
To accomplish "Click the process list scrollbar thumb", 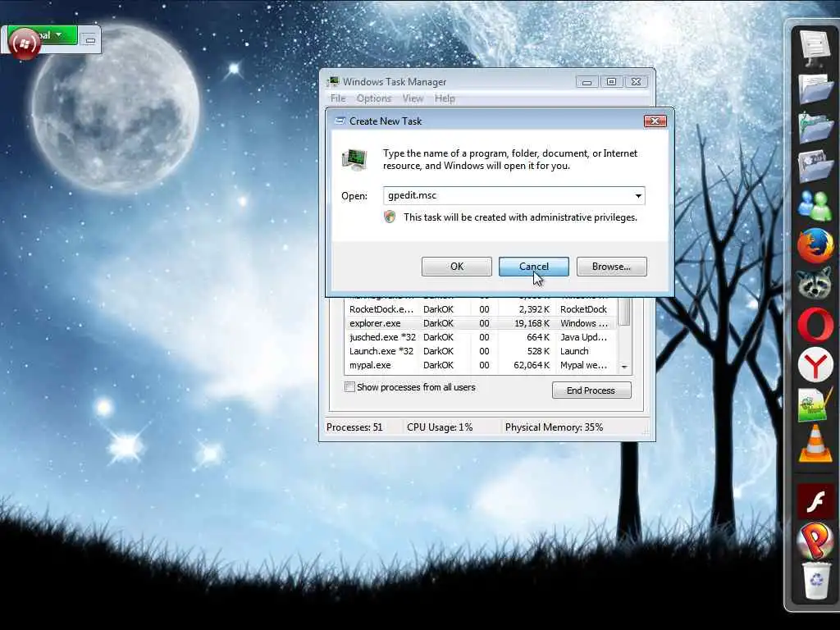I will [x=623, y=311].
